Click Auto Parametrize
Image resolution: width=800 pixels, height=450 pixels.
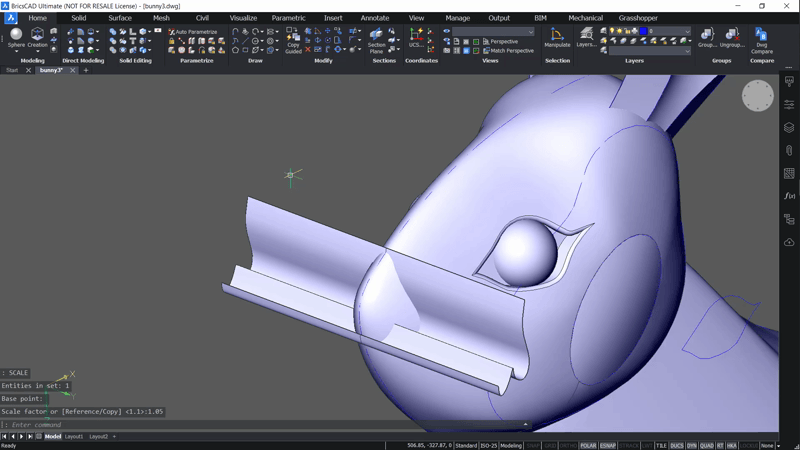(x=193, y=32)
